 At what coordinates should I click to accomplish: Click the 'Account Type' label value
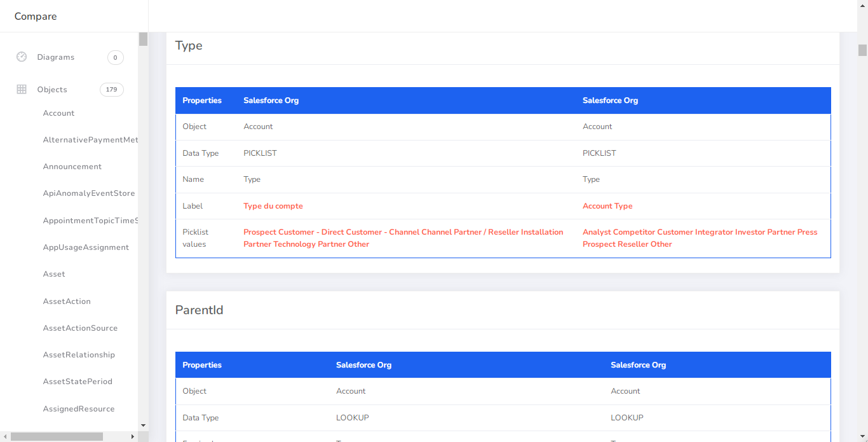[607, 206]
